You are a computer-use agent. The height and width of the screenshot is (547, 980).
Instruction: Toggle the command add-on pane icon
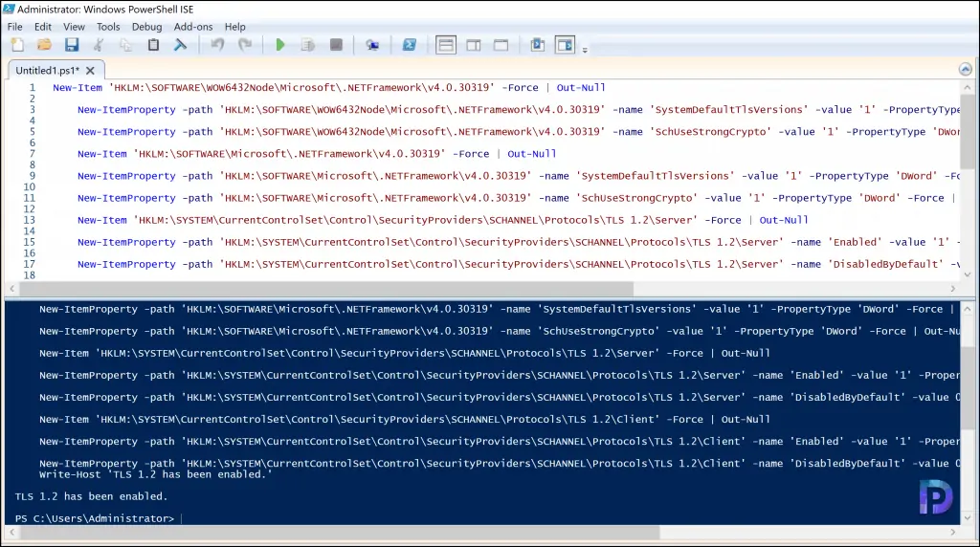(x=565, y=45)
